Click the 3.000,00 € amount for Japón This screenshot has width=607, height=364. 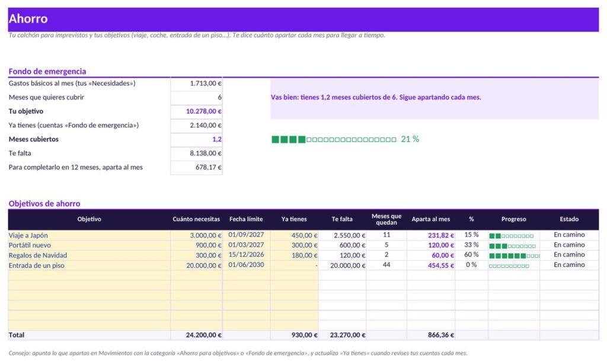pos(196,235)
